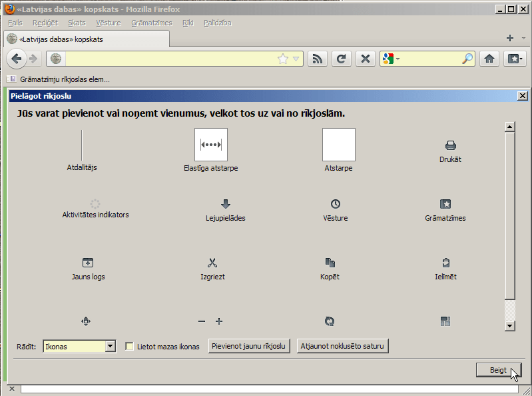Open the Rīki menu
This screenshot has height=396, width=532.
pos(188,23)
